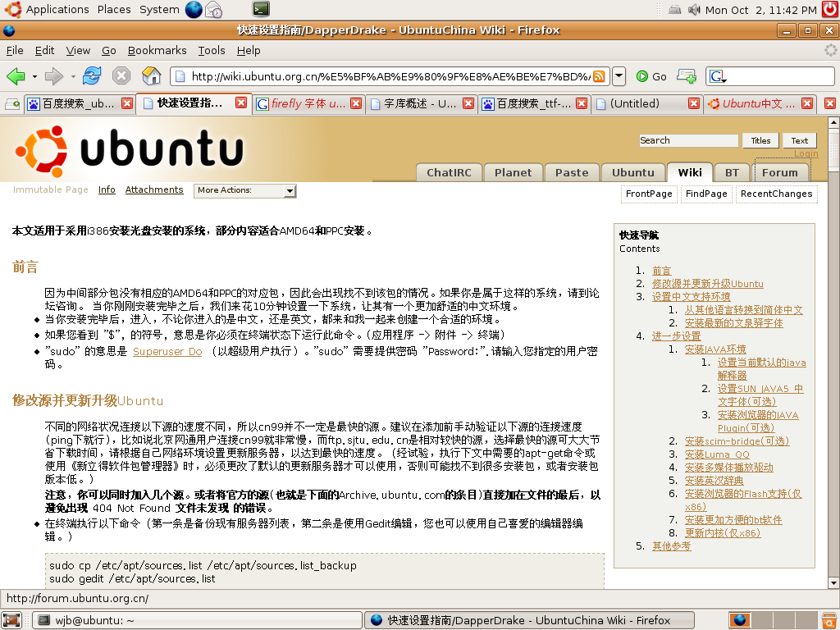Launch the mail client icon in panel
Screen dimensions: 840x630
[214, 10]
